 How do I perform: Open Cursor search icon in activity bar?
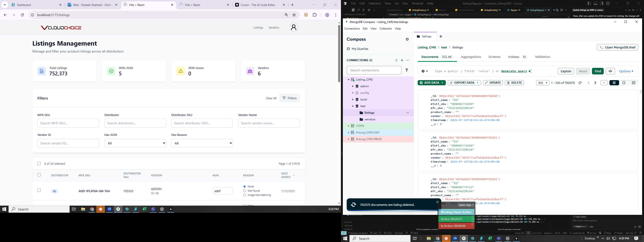(x=358, y=10)
